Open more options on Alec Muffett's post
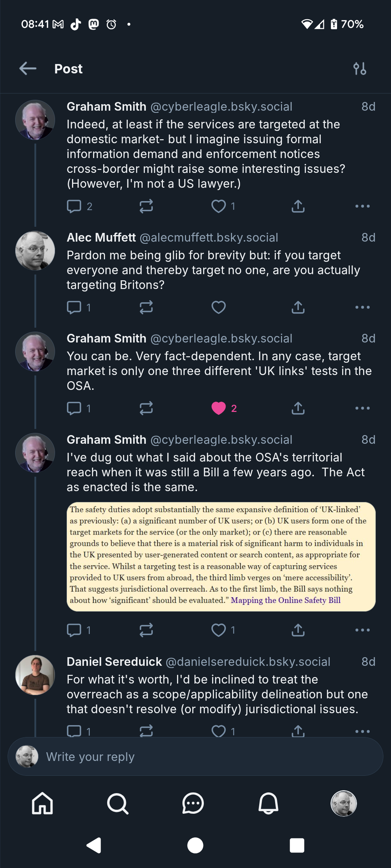Viewport: 391px width, 868px height. [362, 307]
